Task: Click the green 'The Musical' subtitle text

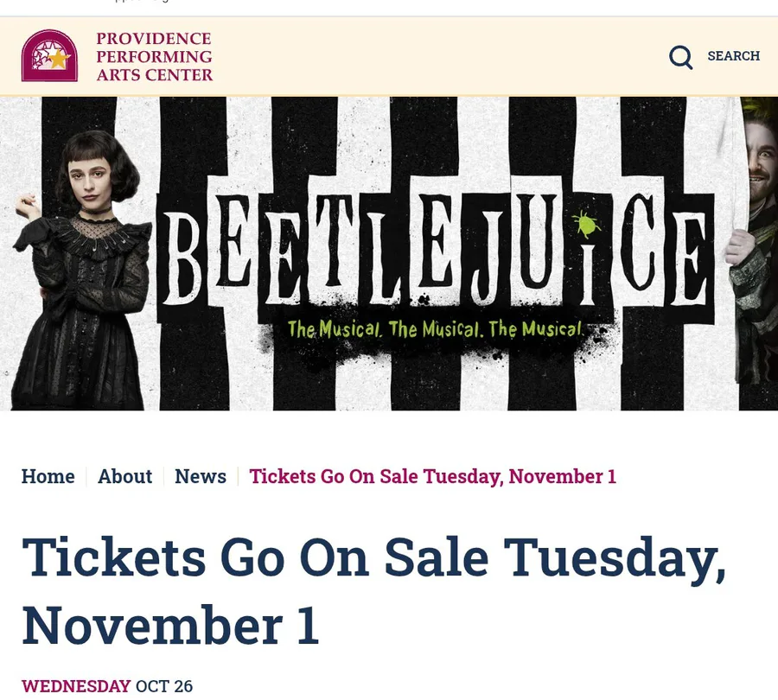Action: 435,329
